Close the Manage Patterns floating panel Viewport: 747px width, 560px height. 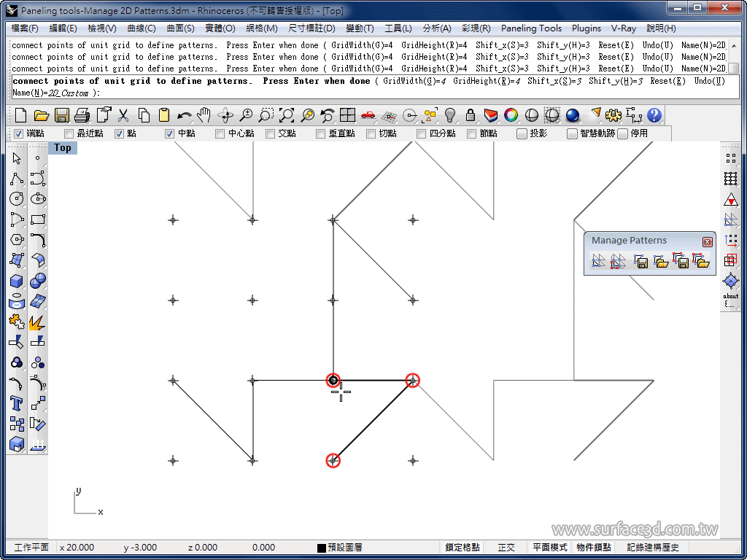tap(708, 242)
